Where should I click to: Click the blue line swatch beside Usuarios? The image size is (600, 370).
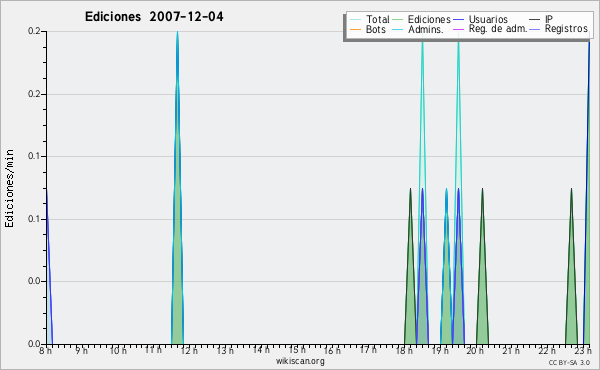[x=458, y=20]
